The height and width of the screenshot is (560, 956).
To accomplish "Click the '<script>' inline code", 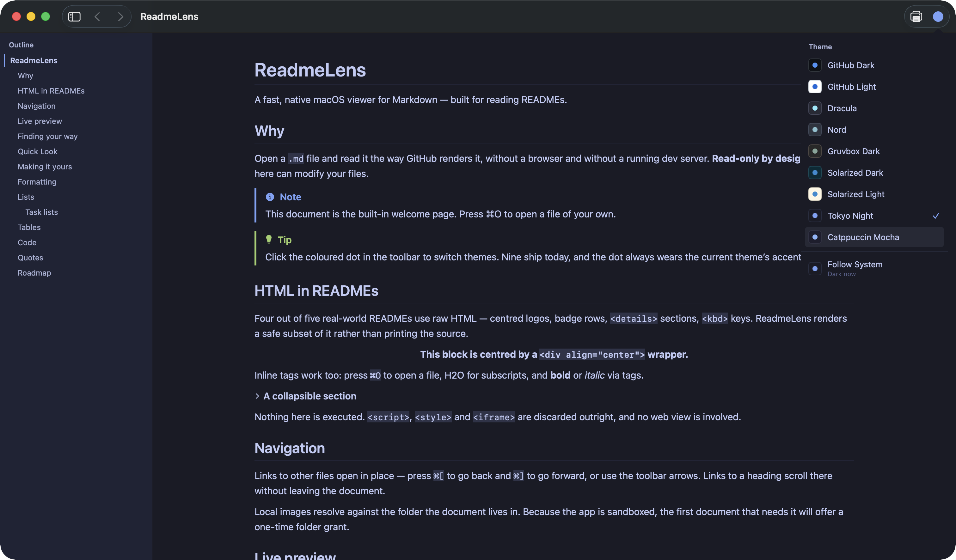I will [389, 417].
